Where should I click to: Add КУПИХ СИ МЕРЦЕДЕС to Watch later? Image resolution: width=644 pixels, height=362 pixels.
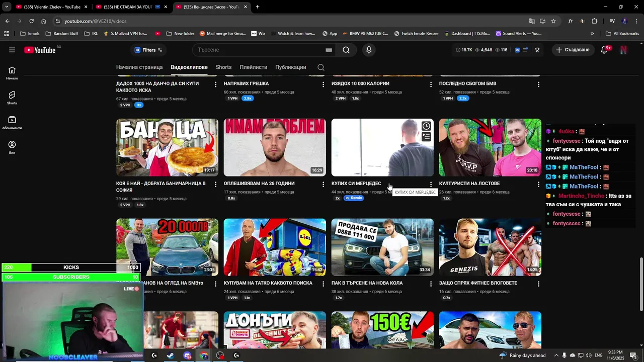(426, 126)
